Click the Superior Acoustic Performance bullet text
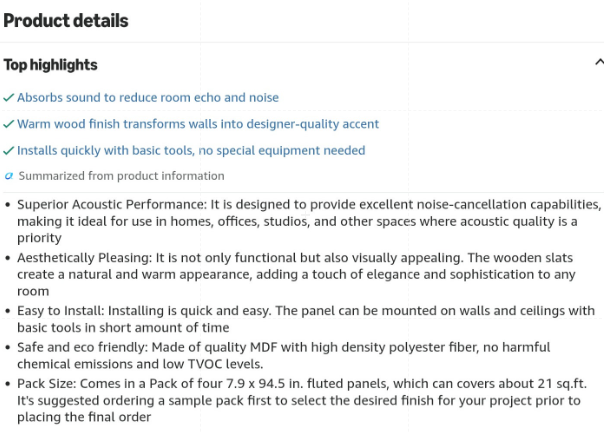 (309, 221)
